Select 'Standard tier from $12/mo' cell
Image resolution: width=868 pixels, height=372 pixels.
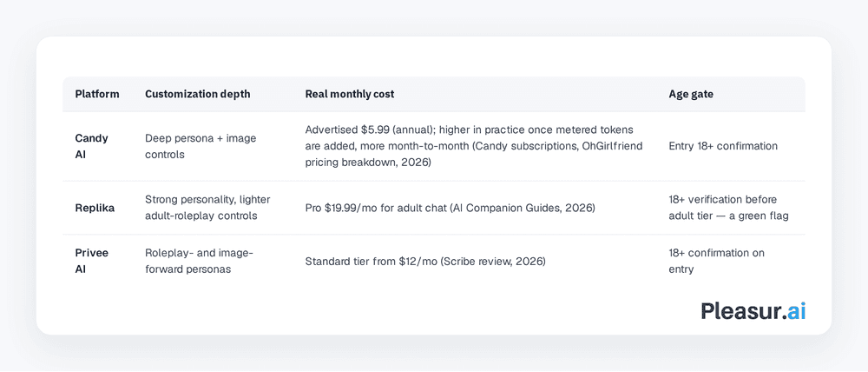425,261
